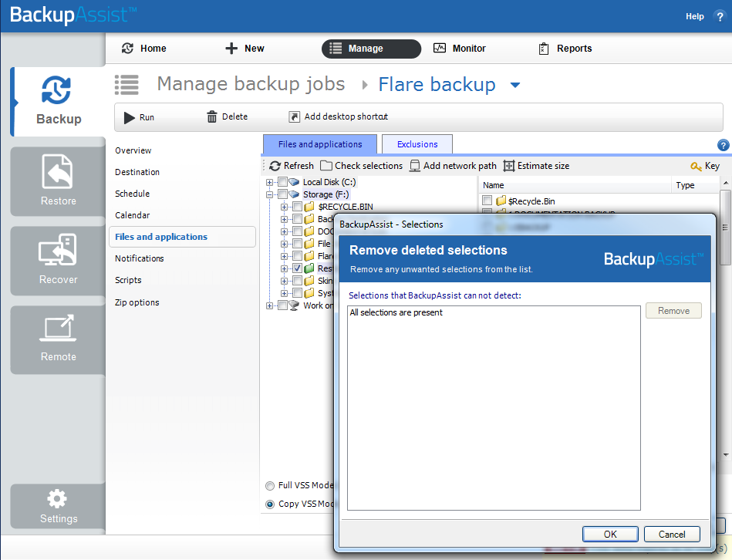Screen dimensions: 732x560
Task: Open the Notifications page
Action: (x=139, y=258)
